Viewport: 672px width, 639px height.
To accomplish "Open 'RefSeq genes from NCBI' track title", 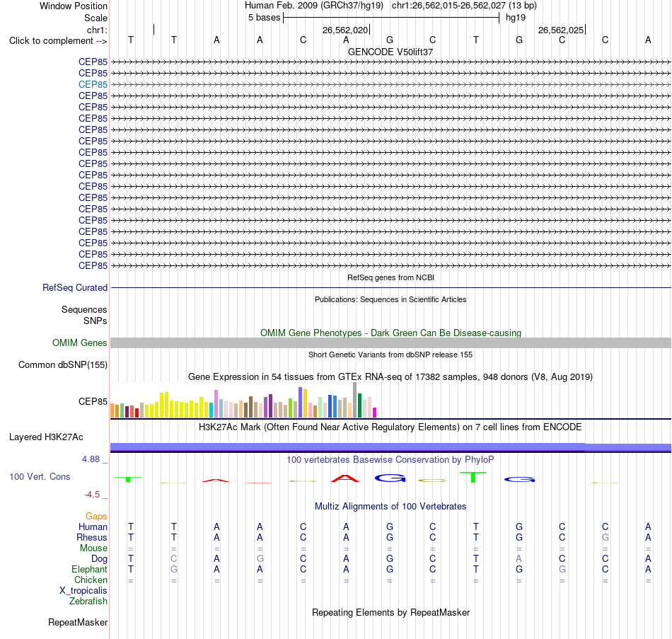I will pyautogui.click(x=390, y=277).
